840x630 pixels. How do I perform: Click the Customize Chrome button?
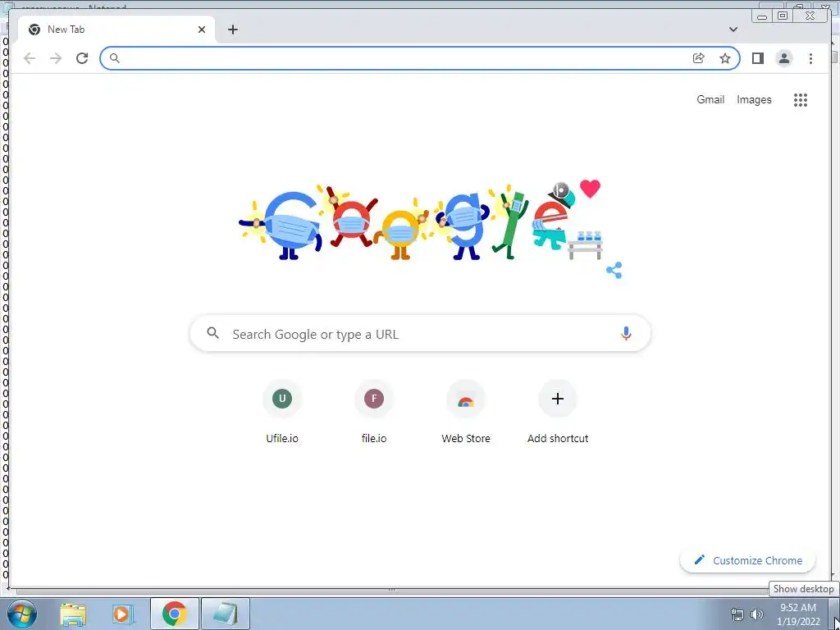(747, 560)
